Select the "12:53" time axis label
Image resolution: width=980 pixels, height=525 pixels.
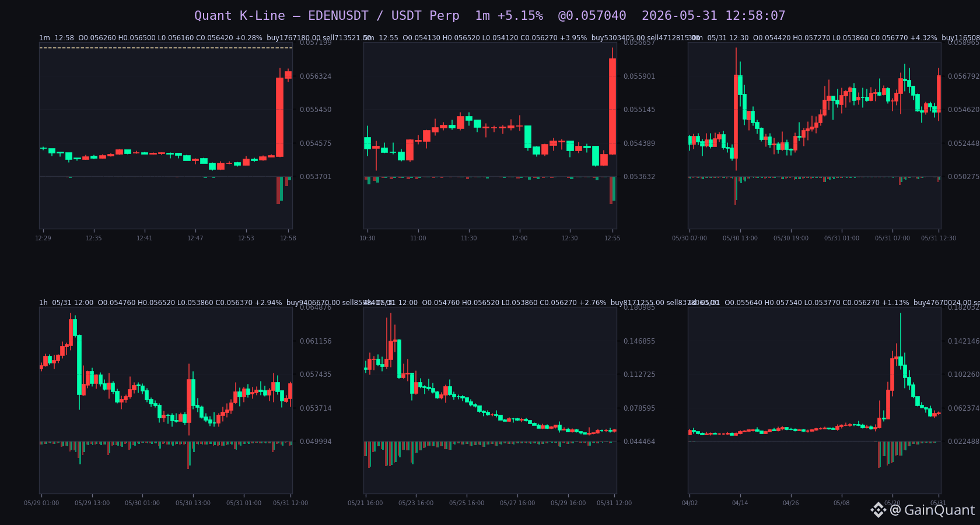click(x=246, y=238)
